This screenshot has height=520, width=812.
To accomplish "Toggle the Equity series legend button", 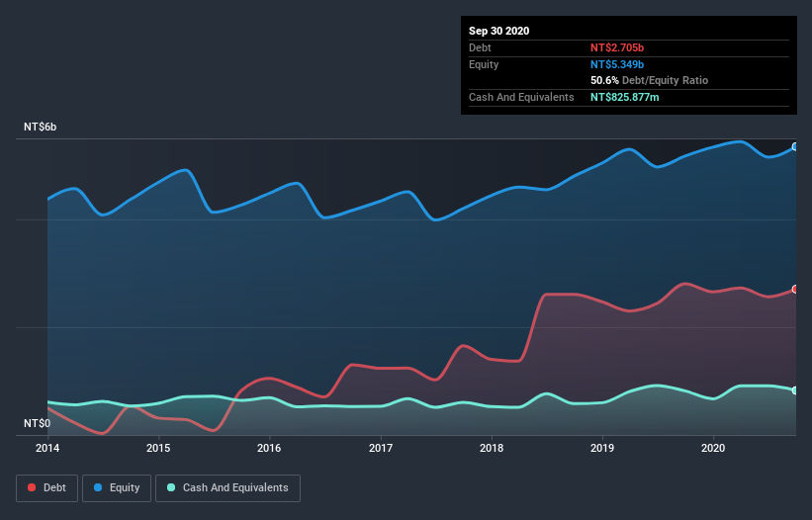I will click(117, 488).
